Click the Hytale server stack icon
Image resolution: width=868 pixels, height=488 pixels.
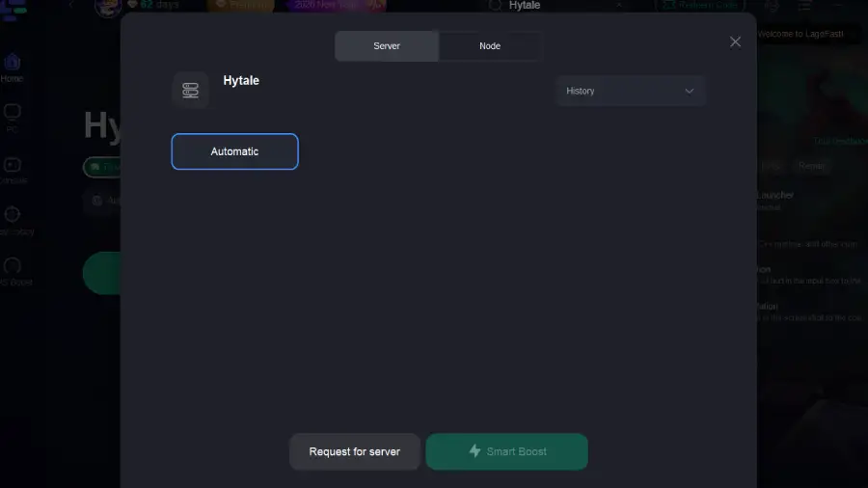[190, 90]
